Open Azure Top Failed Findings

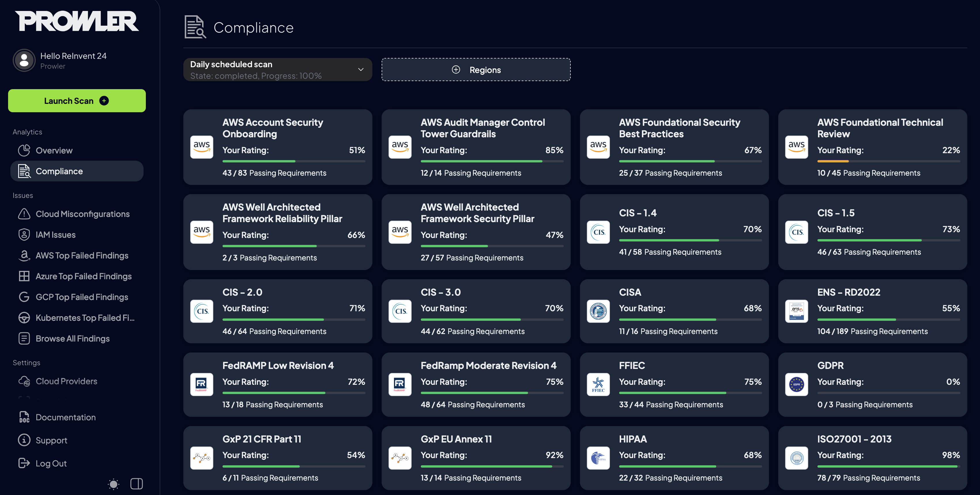77,276
